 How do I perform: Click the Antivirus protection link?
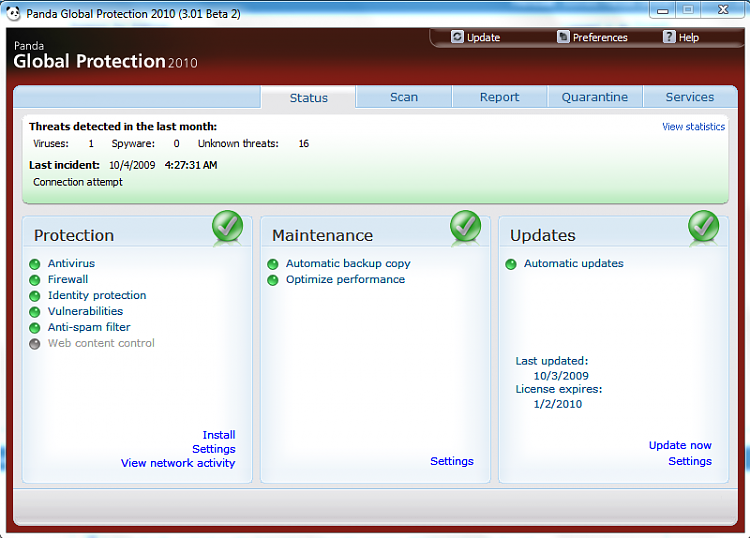71,264
